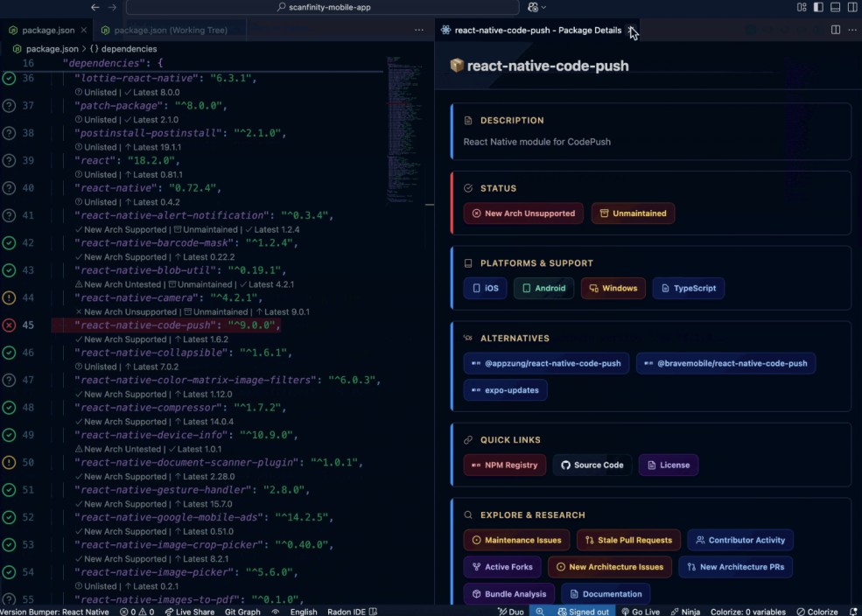Click the red error status on line 45
Screen dimensions: 862x616
coord(9,325)
